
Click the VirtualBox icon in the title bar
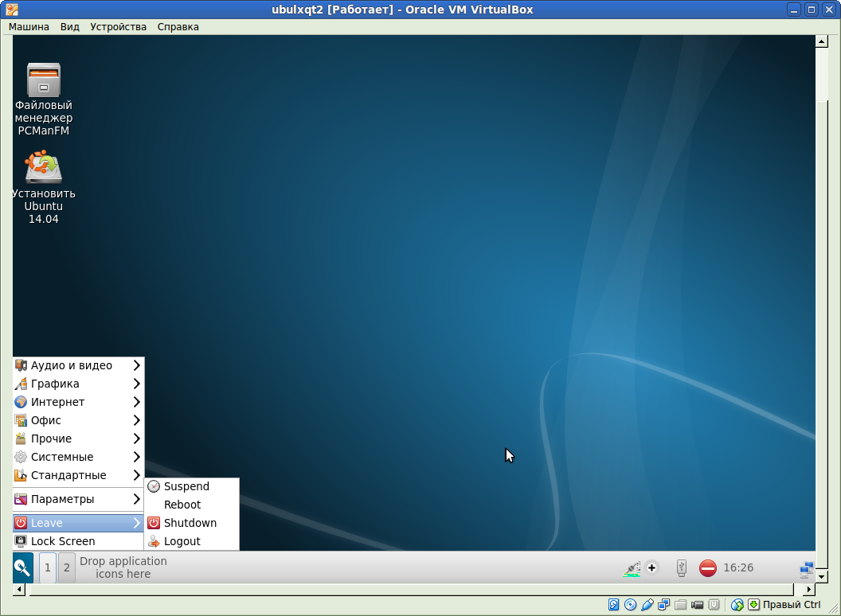click(12, 9)
